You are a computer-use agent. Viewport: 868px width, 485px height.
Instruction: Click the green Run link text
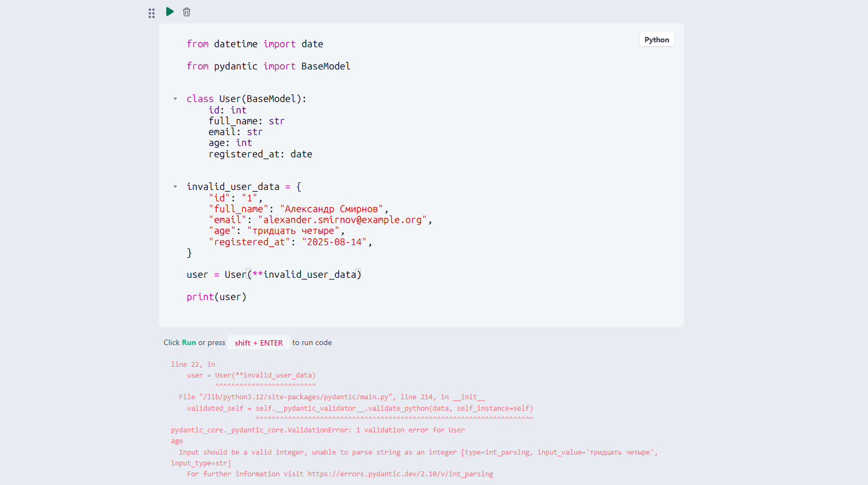click(x=189, y=342)
